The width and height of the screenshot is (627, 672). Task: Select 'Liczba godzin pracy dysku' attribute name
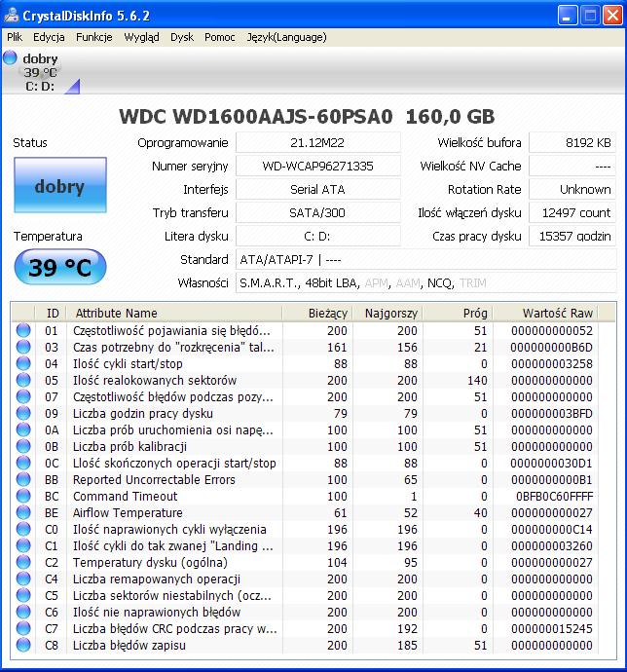point(143,413)
